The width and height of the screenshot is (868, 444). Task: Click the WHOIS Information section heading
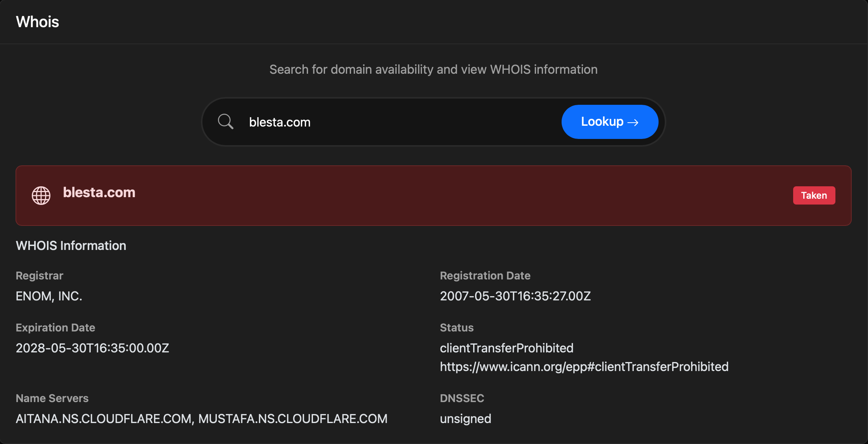click(x=71, y=246)
